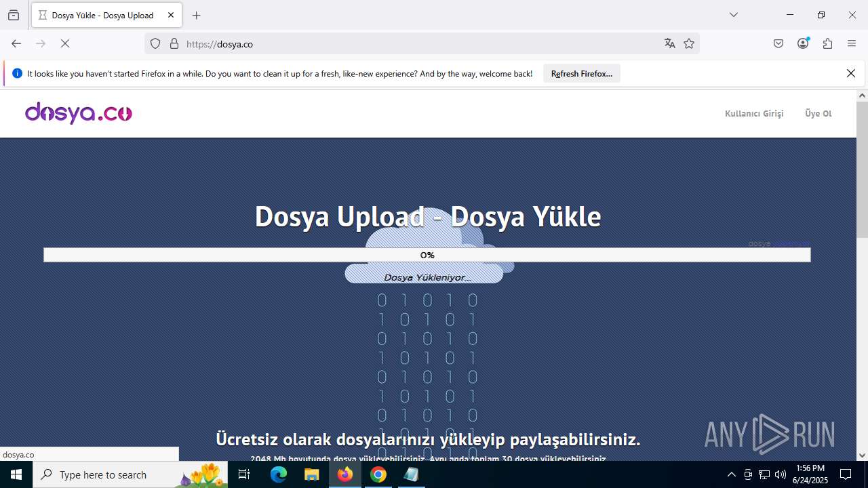Select the Dosya Yükle - Dosya Upload tab
Screen dimensions: 868x488
[106, 15]
